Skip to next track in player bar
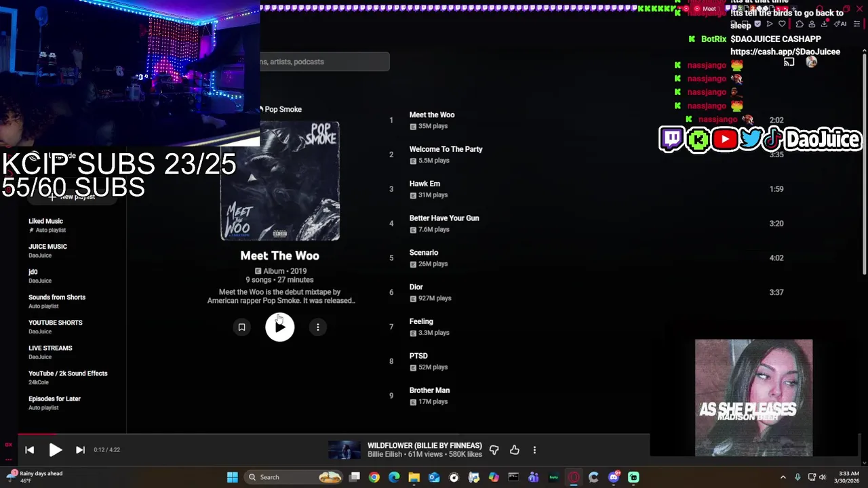Image resolution: width=868 pixels, height=488 pixels. point(80,450)
